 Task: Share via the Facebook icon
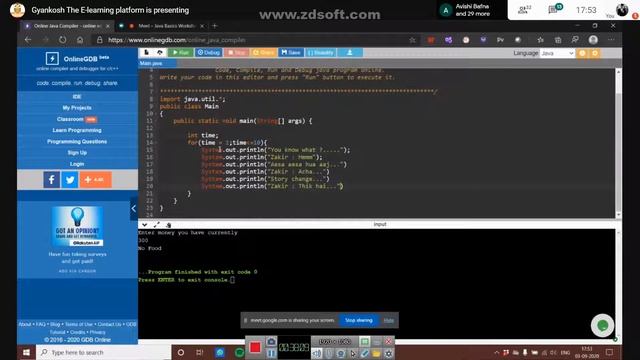pyautogui.click(x=51, y=180)
